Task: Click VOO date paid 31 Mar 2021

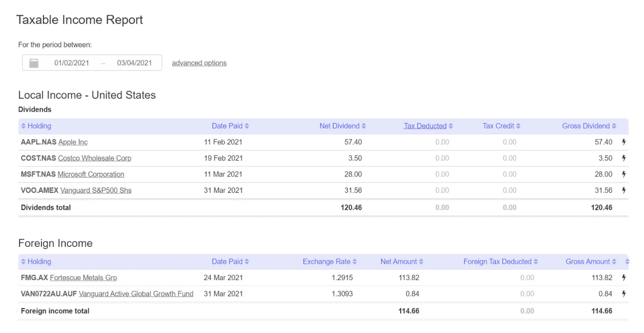Action: click(x=223, y=190)
